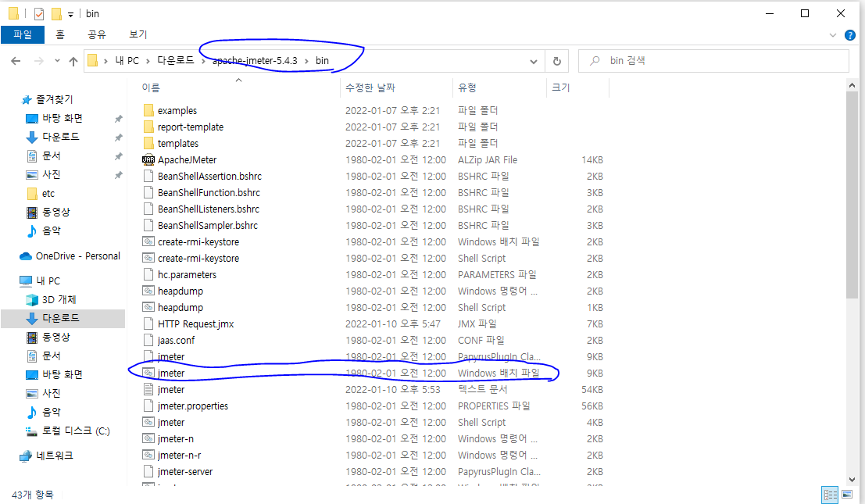The height and width of the screenshot is (504, 865).
Task: Select 내 PC in the navigation pane
Action: (48, 281)
